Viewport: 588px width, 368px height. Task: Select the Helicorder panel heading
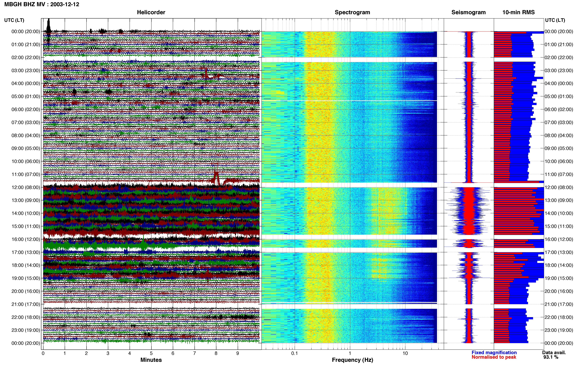(151, 12)
